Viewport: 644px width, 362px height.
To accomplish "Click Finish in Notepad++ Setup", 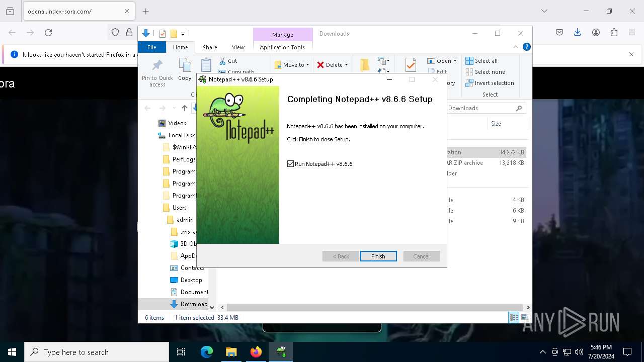I will [378, 256].
